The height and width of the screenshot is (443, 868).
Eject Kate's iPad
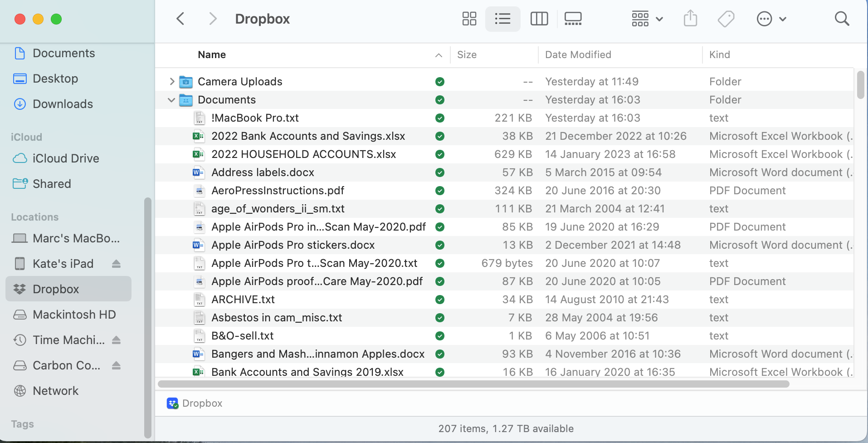(116, 264)
